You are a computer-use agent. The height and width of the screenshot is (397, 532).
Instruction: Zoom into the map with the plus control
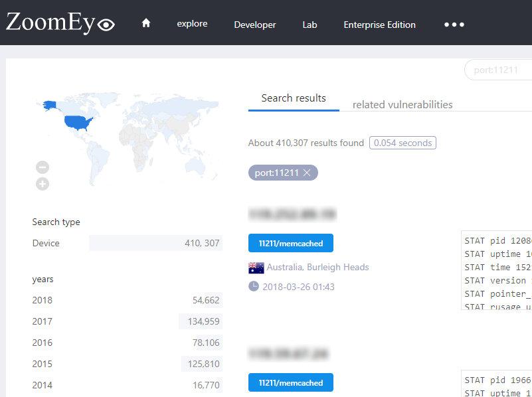click(42, 184)
